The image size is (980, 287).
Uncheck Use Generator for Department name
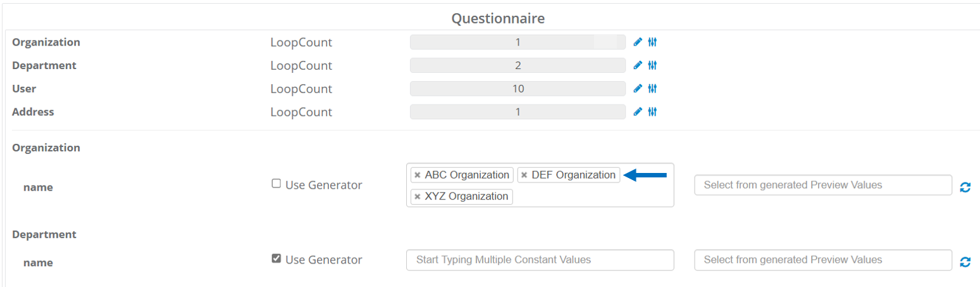point(276,258)
